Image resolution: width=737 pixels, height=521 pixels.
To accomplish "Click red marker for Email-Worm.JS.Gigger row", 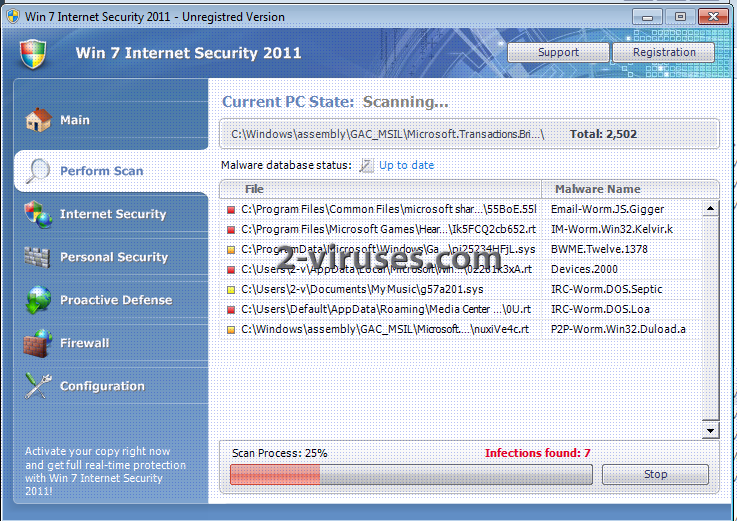I will 231,210.
